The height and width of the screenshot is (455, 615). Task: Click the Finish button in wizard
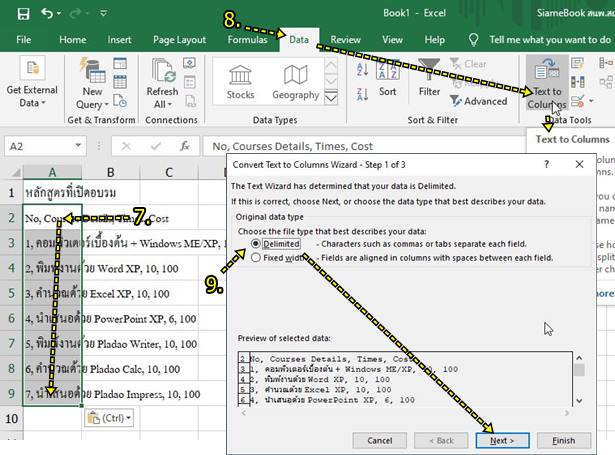pos(564,440)
